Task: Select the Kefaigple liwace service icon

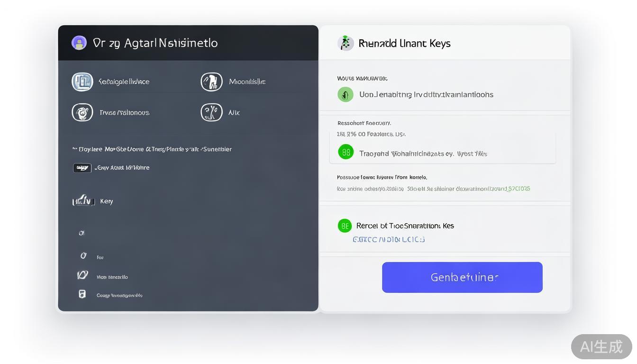Action: pyautogui.click(x=82, y=81)
